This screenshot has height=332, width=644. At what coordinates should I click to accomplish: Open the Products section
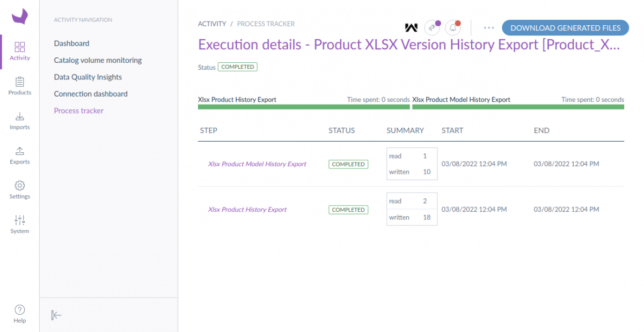tap(20, 86)
